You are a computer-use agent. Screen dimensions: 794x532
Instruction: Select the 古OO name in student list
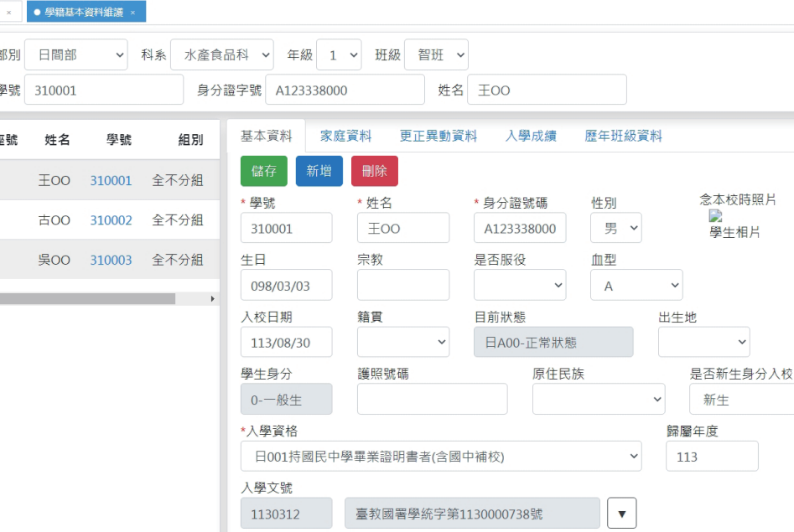coord(54,220)
